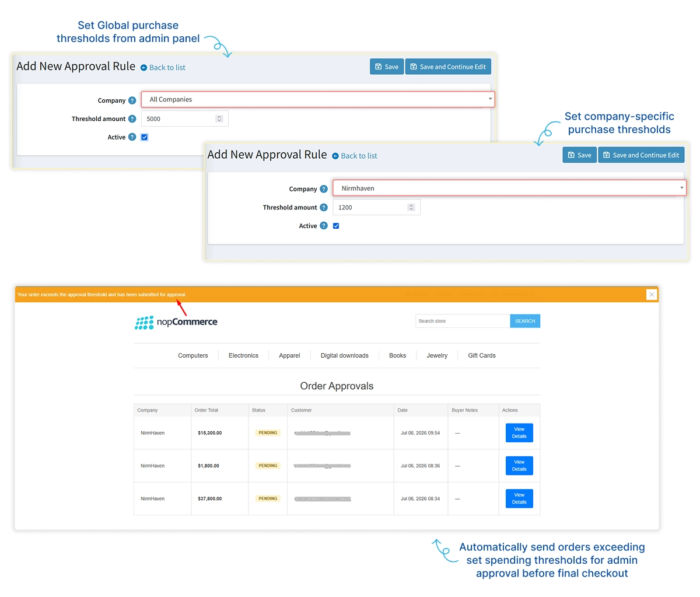Image resolution: width=700 pixels, height=597 pixels.
Task: Click the SEARCH button
Action: [x=525, y=321]
